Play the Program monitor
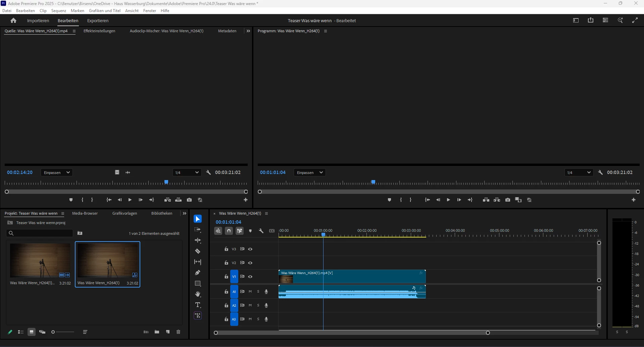Screen dimensions: 644x347 pyautogui.click(x=448, y=200)
